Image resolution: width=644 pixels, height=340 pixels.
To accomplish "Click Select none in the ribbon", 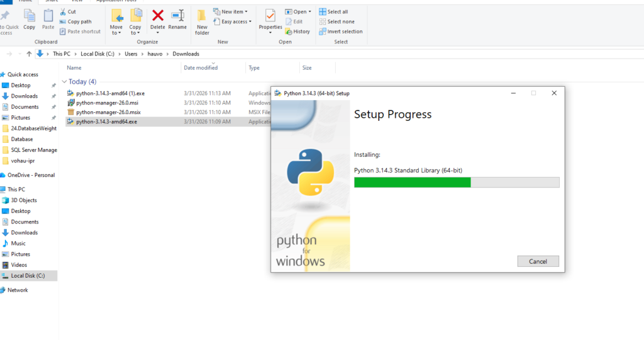I will tap(323, 21).
